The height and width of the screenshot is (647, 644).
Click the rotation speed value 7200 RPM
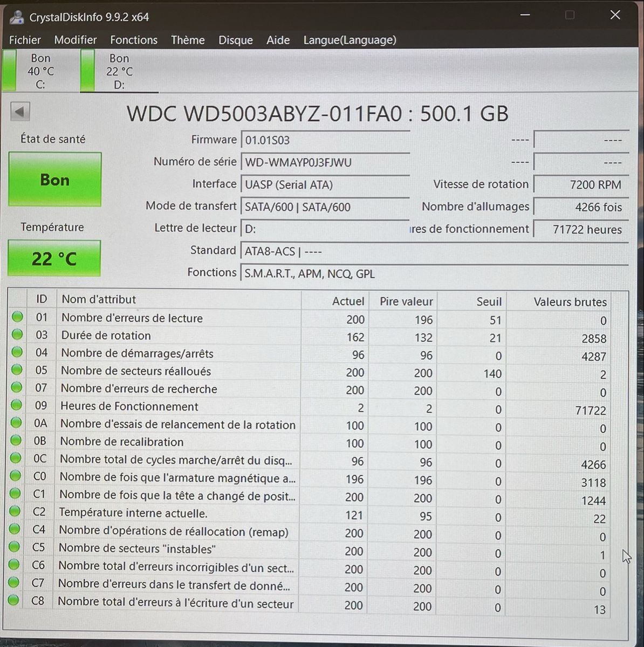581,184
